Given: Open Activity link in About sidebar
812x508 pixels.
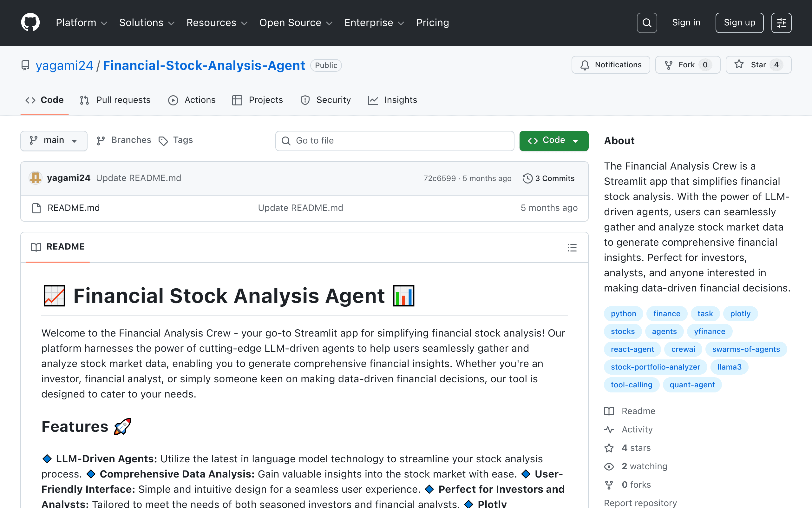Looking at the screenshot, I should click(x=628, y=429).
